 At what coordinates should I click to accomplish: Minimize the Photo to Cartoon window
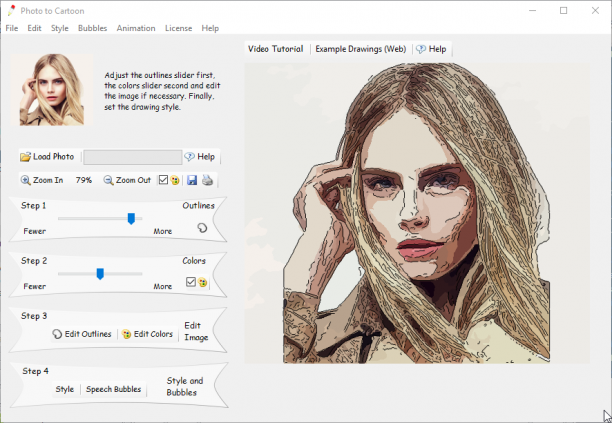(532, 11)
